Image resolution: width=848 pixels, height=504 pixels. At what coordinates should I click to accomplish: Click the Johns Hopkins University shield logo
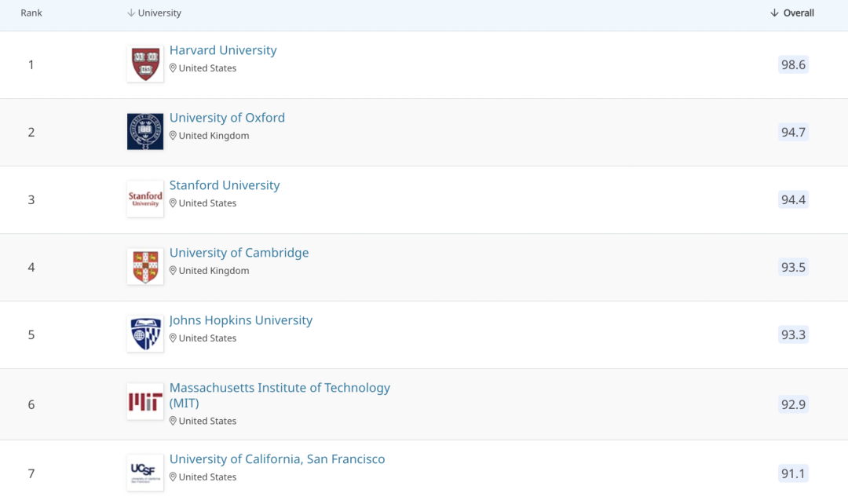(x=145, y=334)
